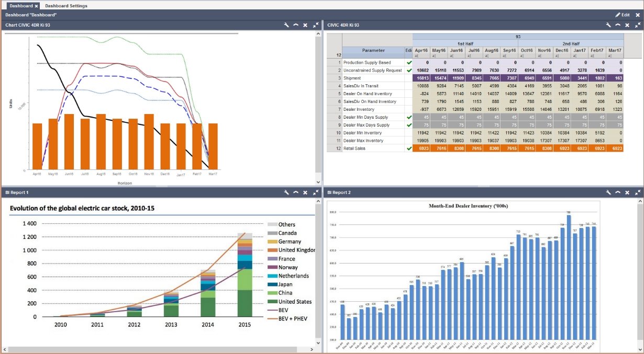Close the dashboard with the top-right X

[637, 15]
